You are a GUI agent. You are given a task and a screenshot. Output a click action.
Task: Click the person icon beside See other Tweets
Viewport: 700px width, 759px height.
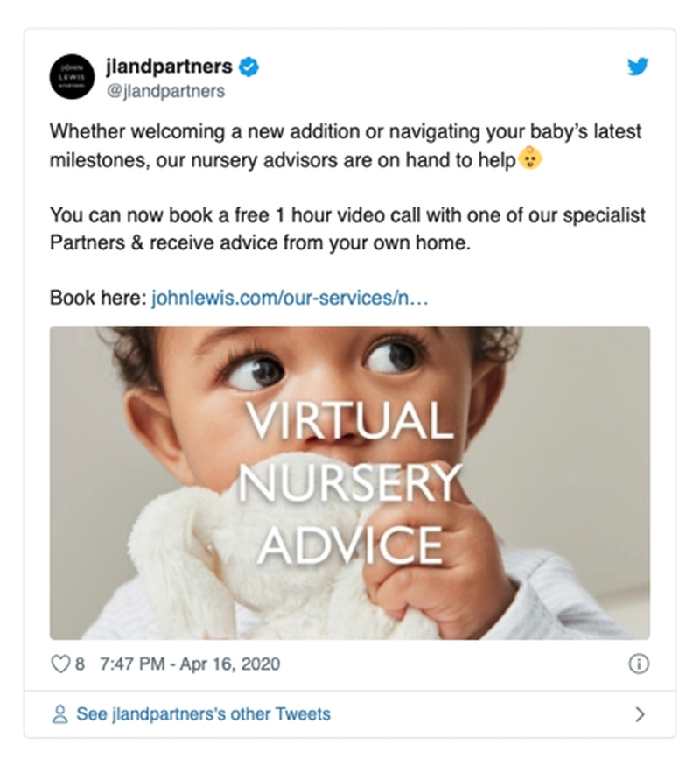point(60,714)
